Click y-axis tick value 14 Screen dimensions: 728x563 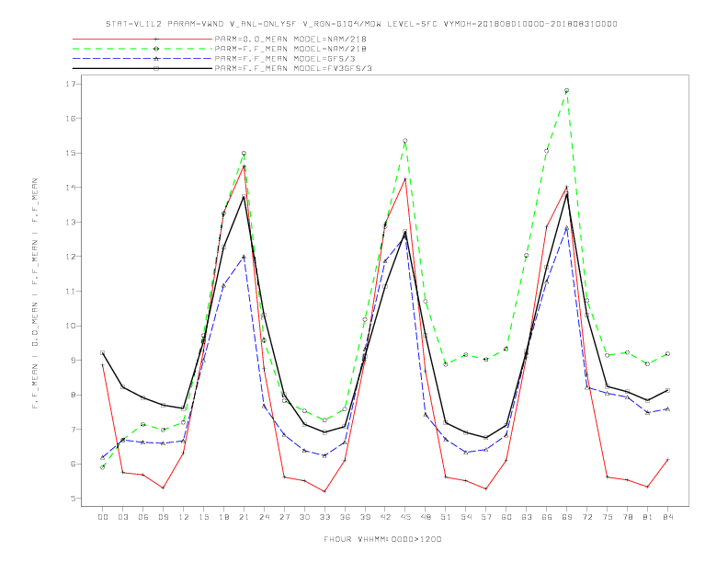tap(71, 188)
